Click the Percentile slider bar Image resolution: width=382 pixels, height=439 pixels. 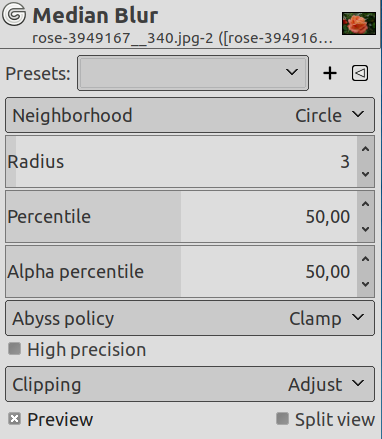pyautogui.click(x=181, y=217)
